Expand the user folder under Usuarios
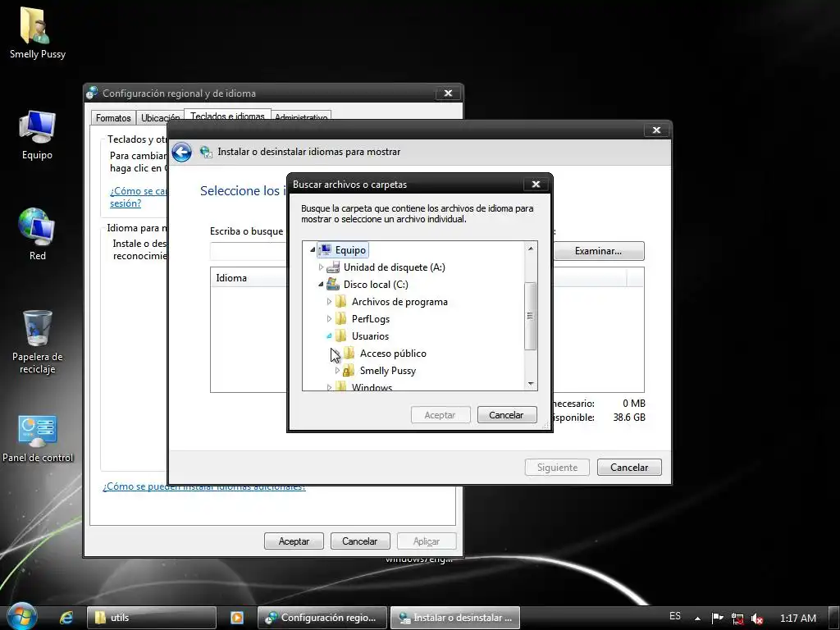This screenshot has width=840, height=630. point(337,370)
